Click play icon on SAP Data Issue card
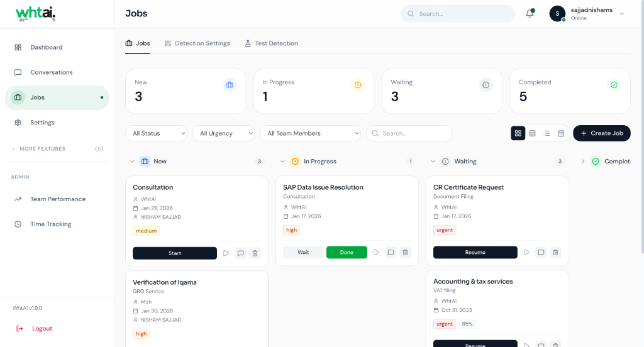This screenshot has width=644, height=347. [376, 253]
